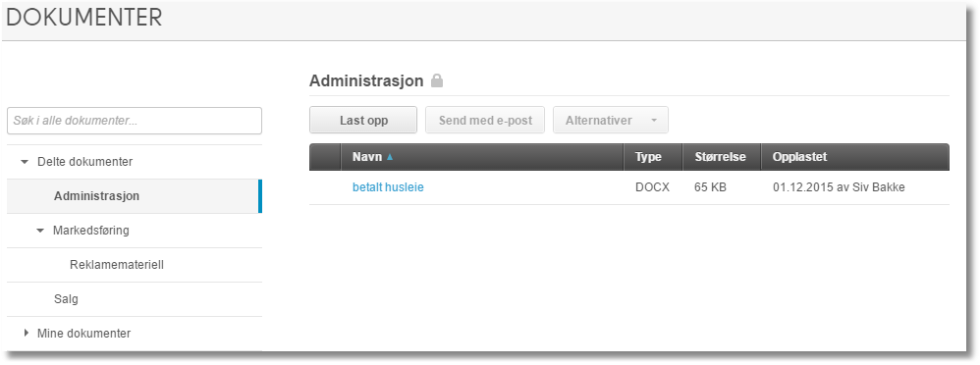Click the selection cell of betalt husleie row
The height and width of the screenshot is (365, 980).
(x=325, y=186)
